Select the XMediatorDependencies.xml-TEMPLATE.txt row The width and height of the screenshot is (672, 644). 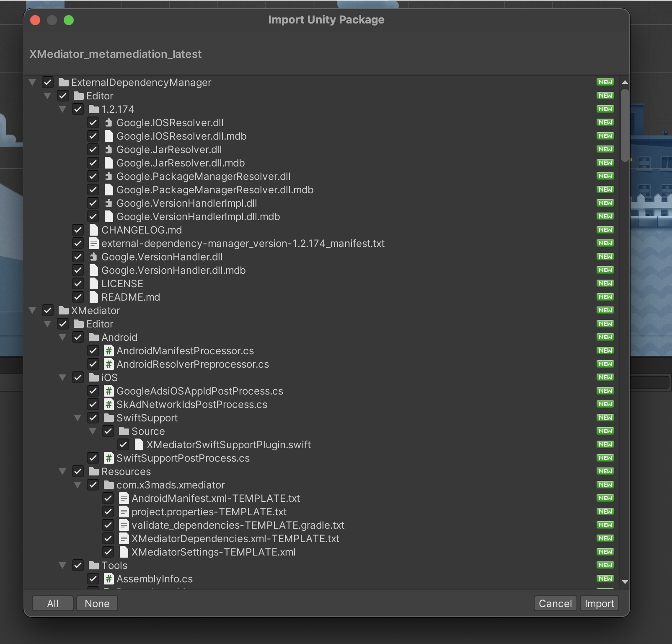point(323,538)
